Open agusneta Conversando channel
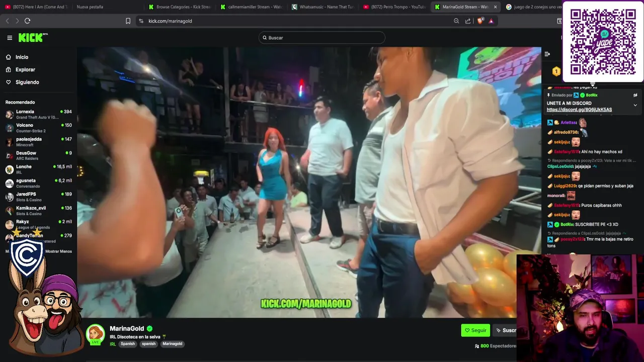Image resolution: width=644 pixels, height=362 pixels. tap(39, 183)
